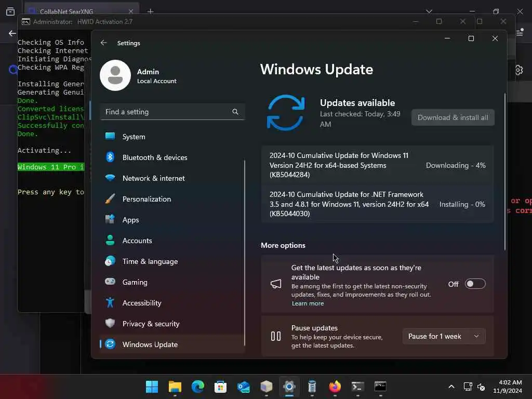Viewport: 532px width, 399px height.
Task: Click the blue update sync icon
Action: pyautogui.click(x=286, y=113)
